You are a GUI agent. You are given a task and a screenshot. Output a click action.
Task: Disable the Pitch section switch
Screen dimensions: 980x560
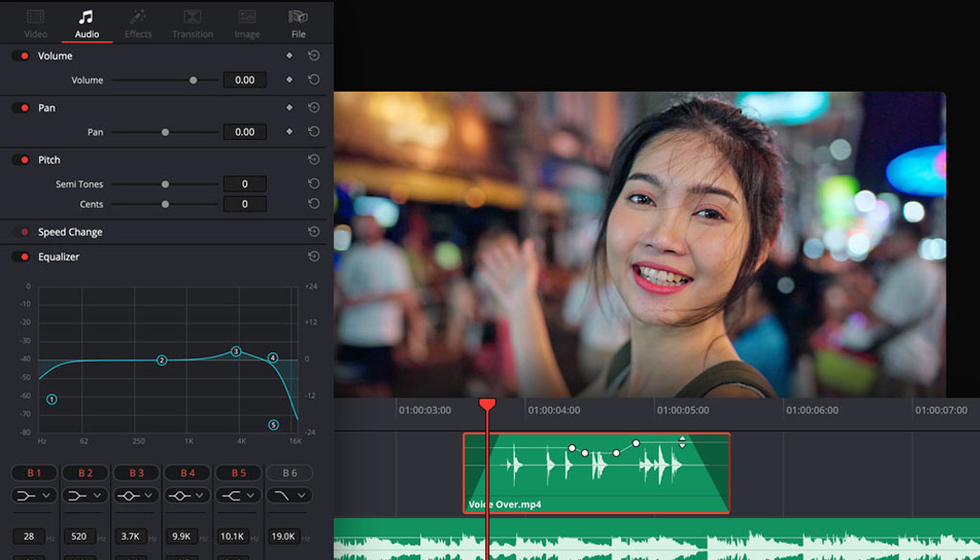pyautogui.click(x=21, y=159)
